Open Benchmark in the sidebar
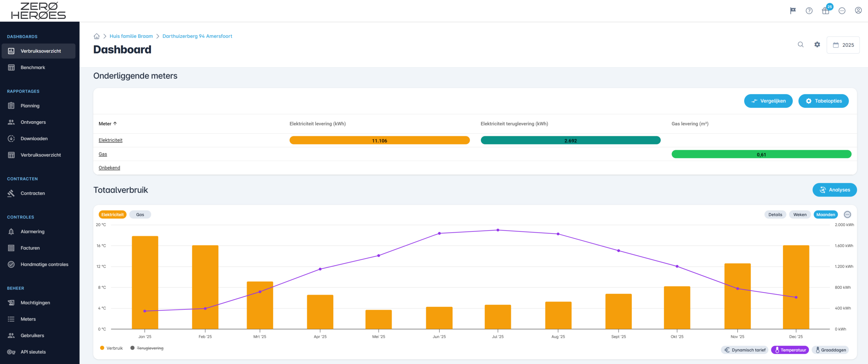 (x=33, y=67)
